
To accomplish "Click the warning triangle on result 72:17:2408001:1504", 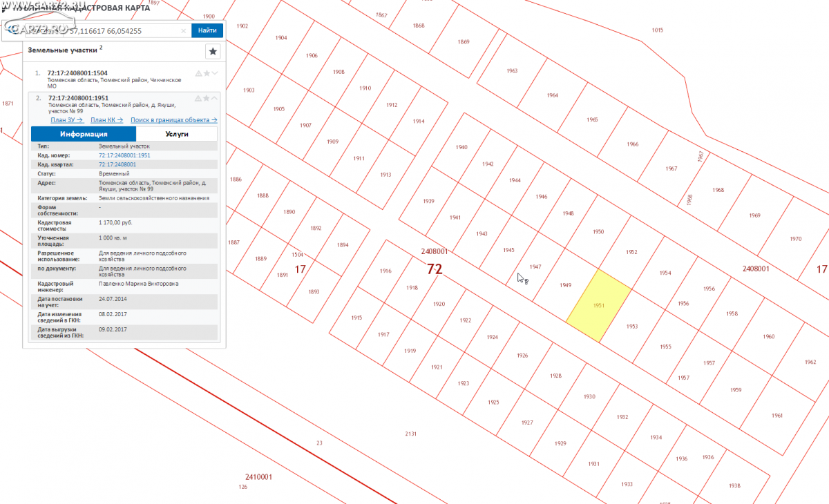I will coord(198,73).
